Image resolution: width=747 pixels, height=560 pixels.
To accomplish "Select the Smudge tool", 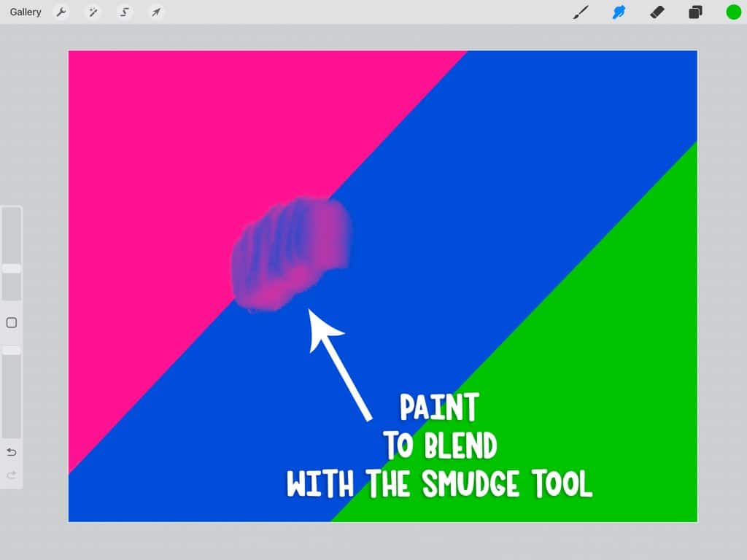I will [619, 12].
